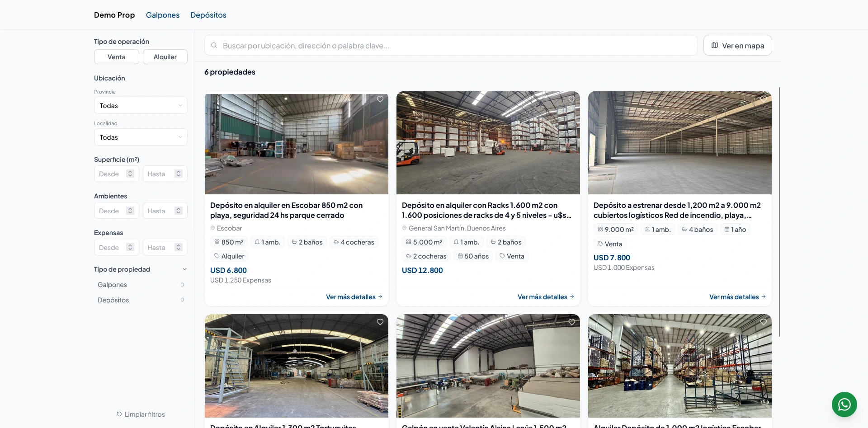868x428 pixels.
Task: Click location pin next to Escobar
Action: coord(213,228)
